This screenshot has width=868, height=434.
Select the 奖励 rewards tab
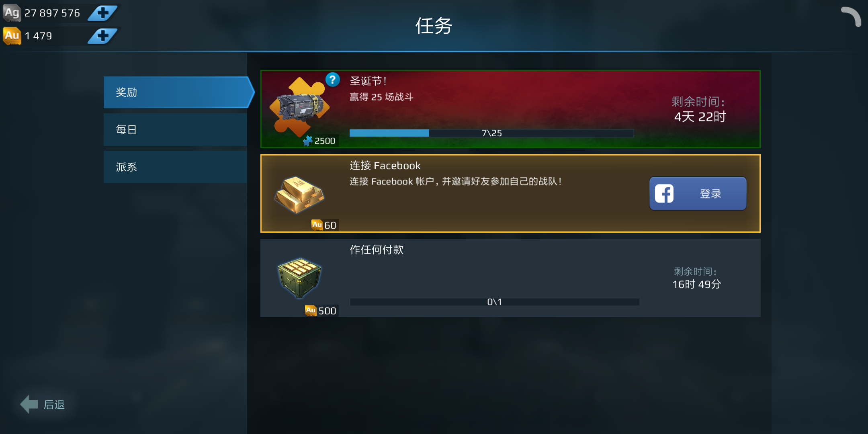pyautogui.click(x=179, y=92)
